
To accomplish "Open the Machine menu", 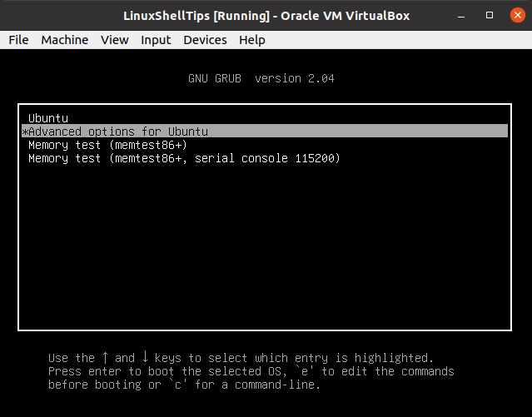I will [64, 40].
